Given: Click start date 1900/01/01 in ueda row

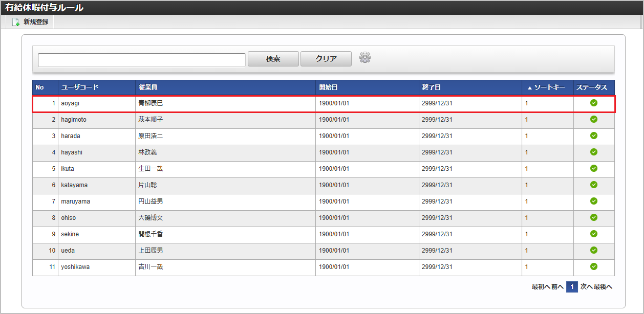Looking at the screenshot, I should (x=334, y=251).
